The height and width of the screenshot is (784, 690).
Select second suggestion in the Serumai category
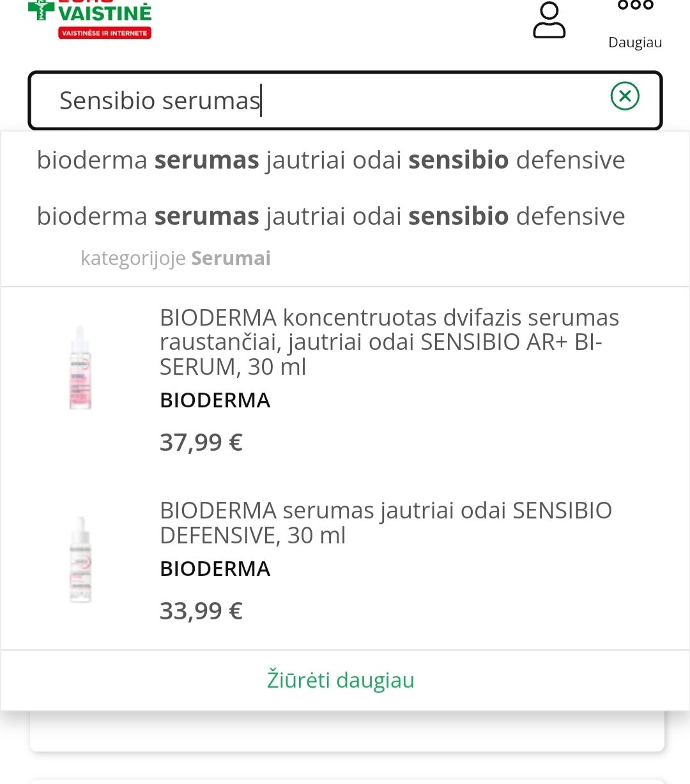pos(331,216)
